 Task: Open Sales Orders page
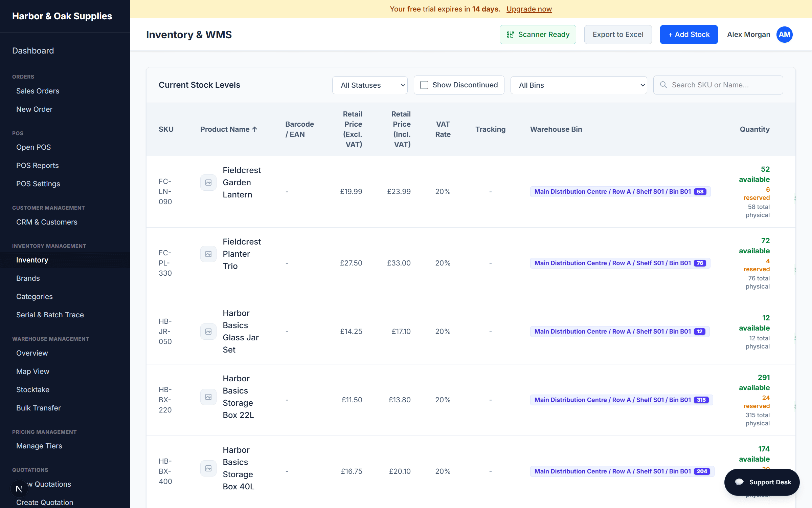click(38, 91)
